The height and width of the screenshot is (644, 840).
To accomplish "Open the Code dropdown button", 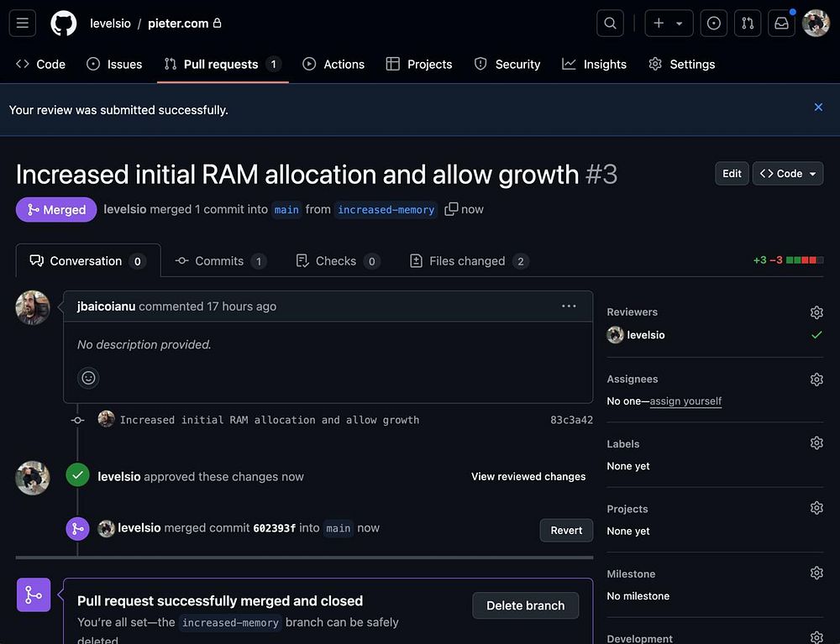I will 788,174.
